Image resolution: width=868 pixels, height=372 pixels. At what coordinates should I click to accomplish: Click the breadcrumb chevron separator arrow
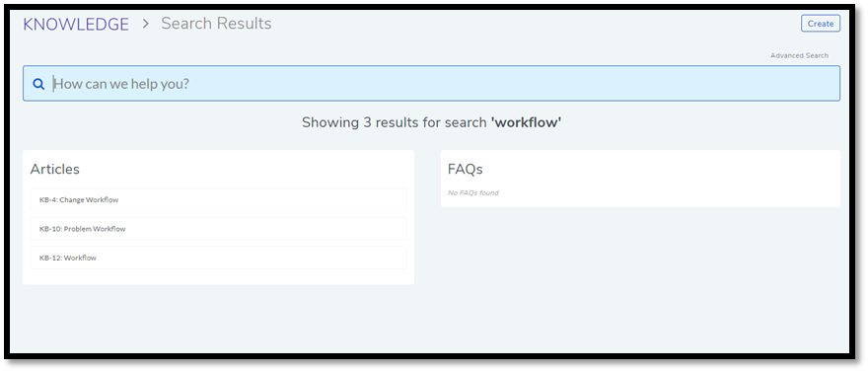[146, 24]
